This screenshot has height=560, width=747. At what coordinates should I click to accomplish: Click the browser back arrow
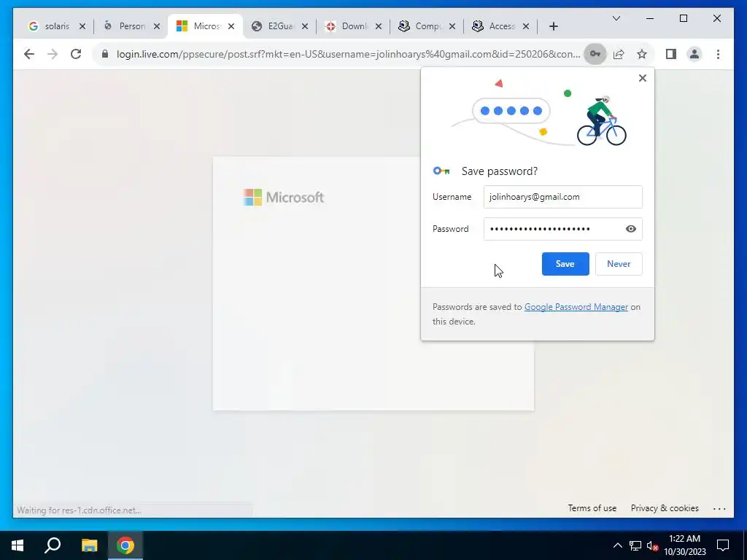(x=29, y=54)
